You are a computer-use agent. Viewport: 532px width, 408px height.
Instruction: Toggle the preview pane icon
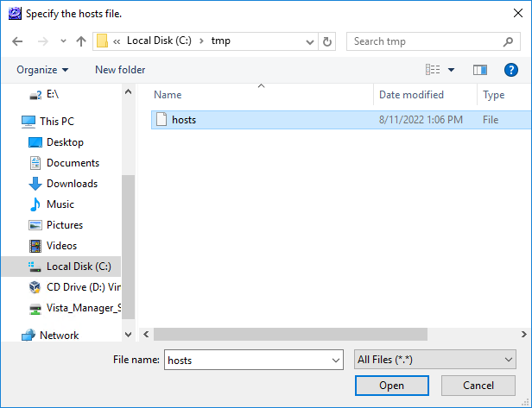(480, 70)
